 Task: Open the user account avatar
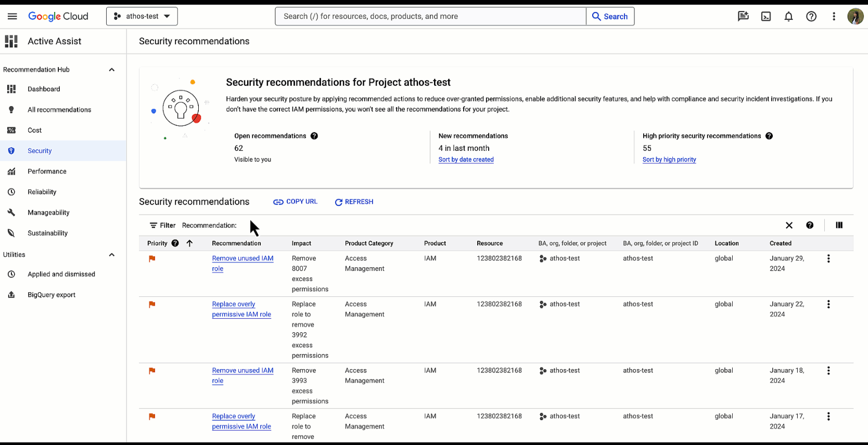[855, 17]
